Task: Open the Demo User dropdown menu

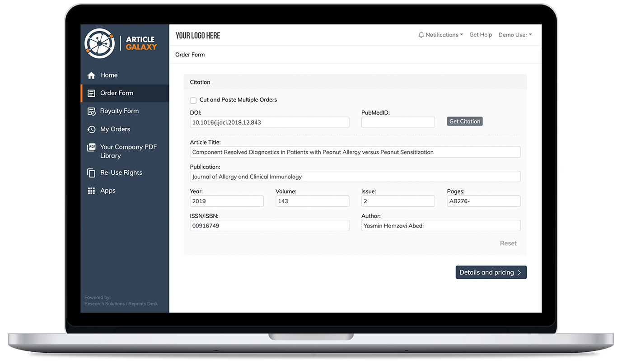Action: pos(515,35)
